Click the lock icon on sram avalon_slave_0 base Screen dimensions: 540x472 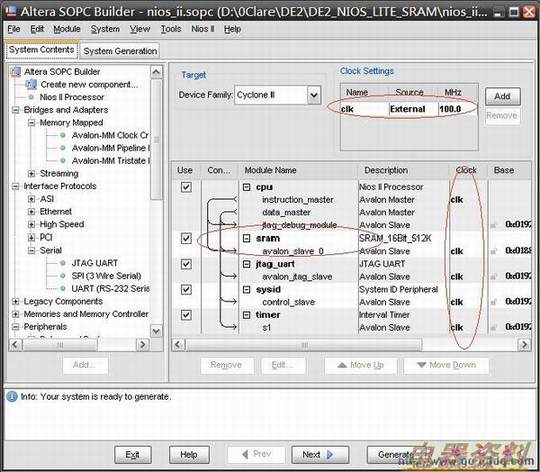[x=493, y=251]
